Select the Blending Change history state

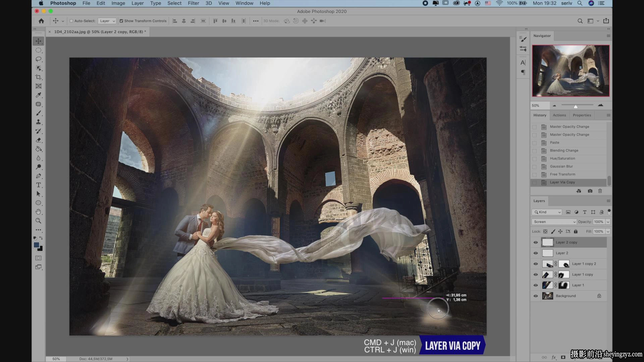(x=568, y=150)
